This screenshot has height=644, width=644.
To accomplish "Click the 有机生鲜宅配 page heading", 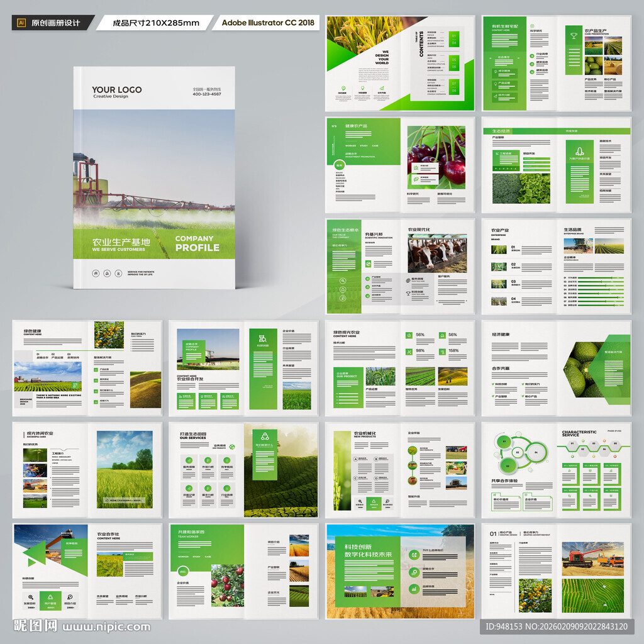I will (505, 26).
